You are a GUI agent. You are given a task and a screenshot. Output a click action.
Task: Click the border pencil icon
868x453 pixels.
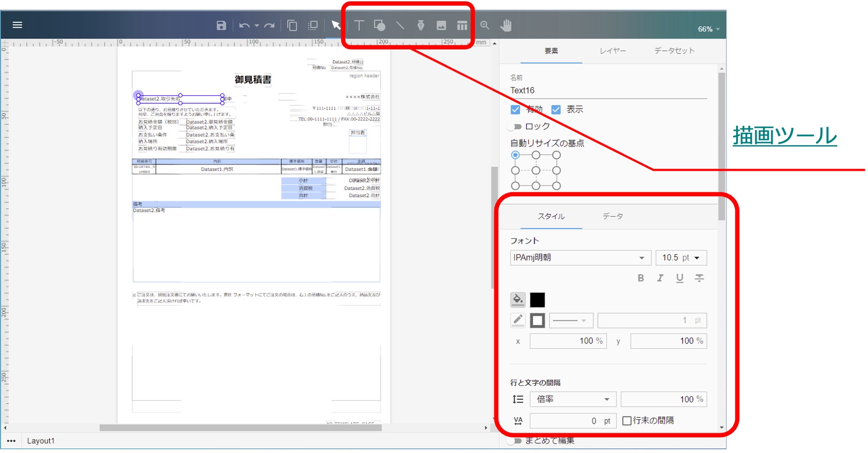[518, 320]
